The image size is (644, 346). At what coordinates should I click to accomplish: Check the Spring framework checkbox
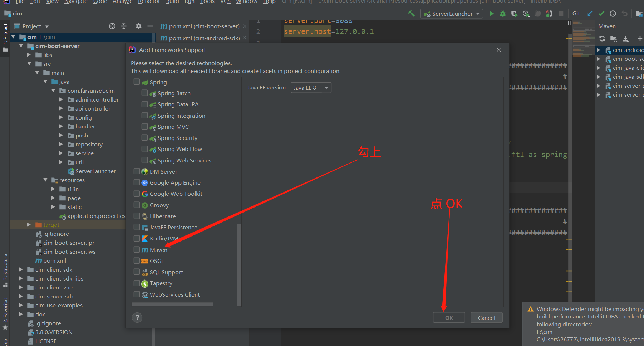pos(137,82)
